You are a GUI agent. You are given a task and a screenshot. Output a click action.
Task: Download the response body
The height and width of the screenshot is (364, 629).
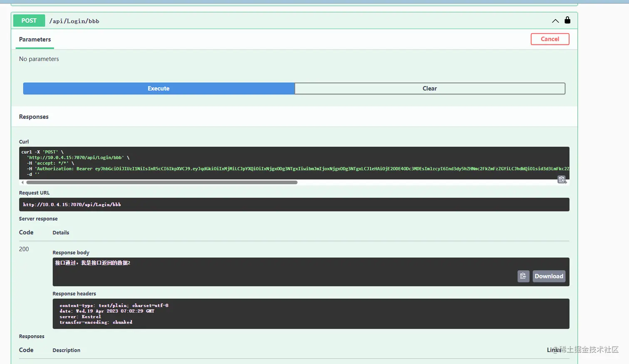[x=549, y=276]
